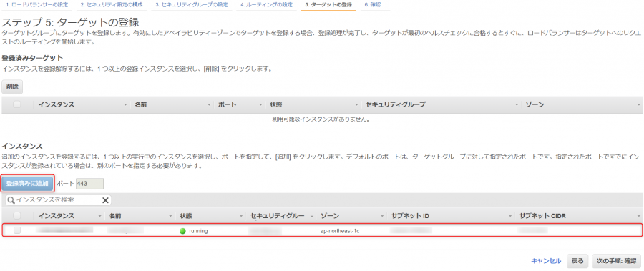
Task: Click the 登録済みに追加 button
Action: coord(27,184)
